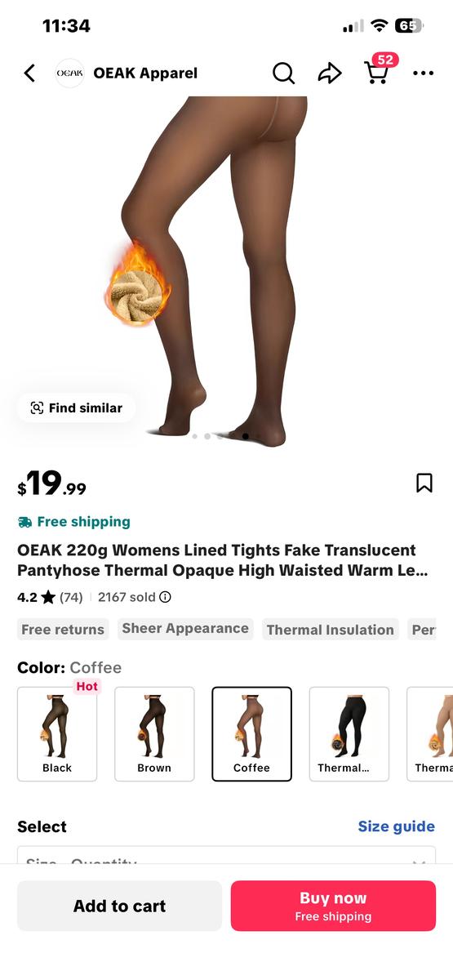Select the Black color swatch
Image resolution: width=453 pixels, height=980 pixels.
pos(57,734)
